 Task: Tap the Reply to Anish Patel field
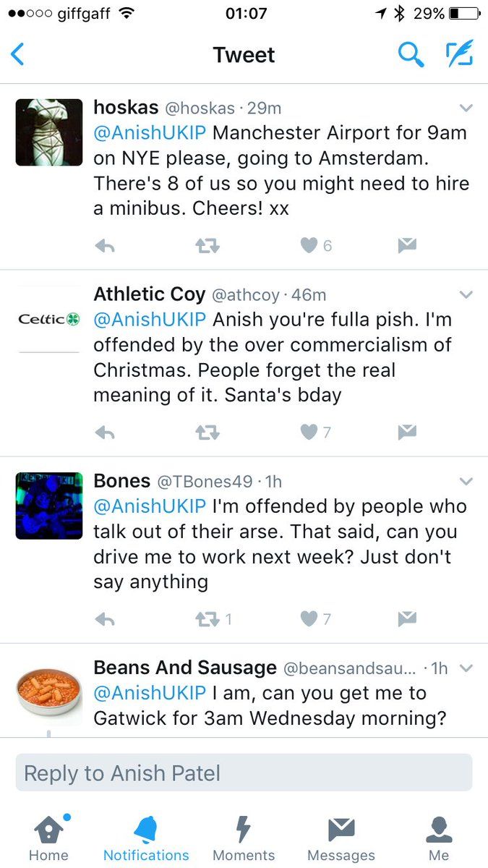(244, 773)
